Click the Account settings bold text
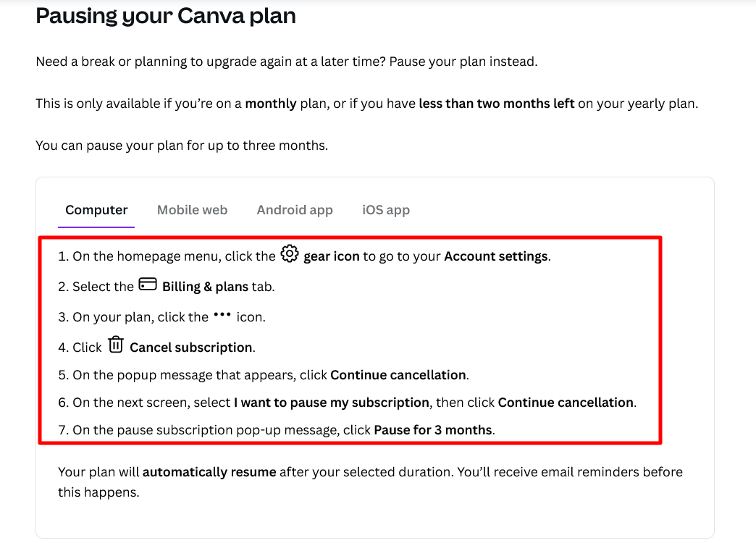 496,256
